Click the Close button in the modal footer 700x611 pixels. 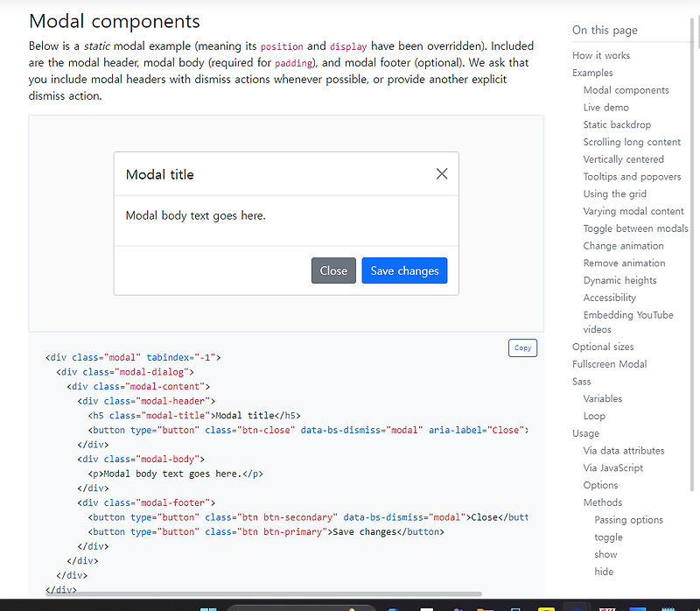(333, 270)
